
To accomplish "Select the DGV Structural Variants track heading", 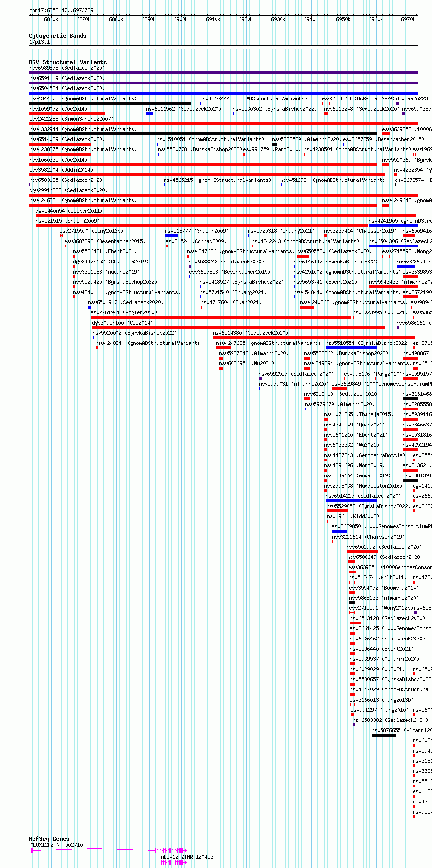I will (68, 62).
